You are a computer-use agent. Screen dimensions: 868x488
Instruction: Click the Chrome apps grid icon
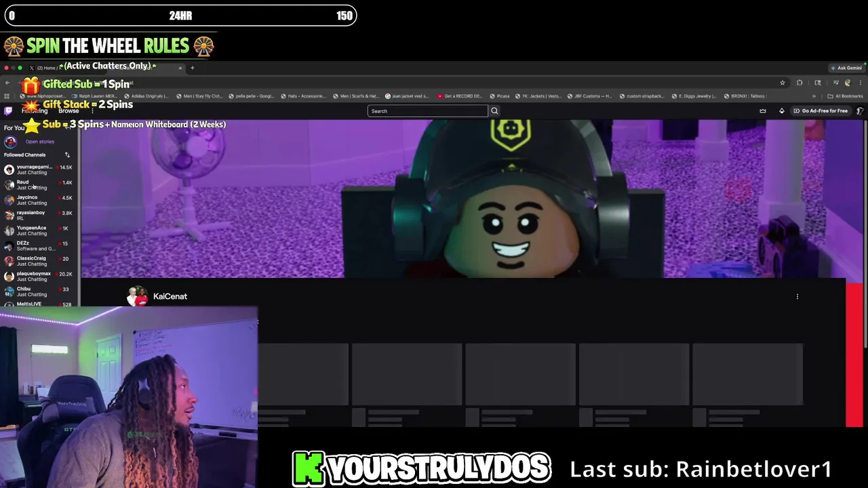(7, 96)
